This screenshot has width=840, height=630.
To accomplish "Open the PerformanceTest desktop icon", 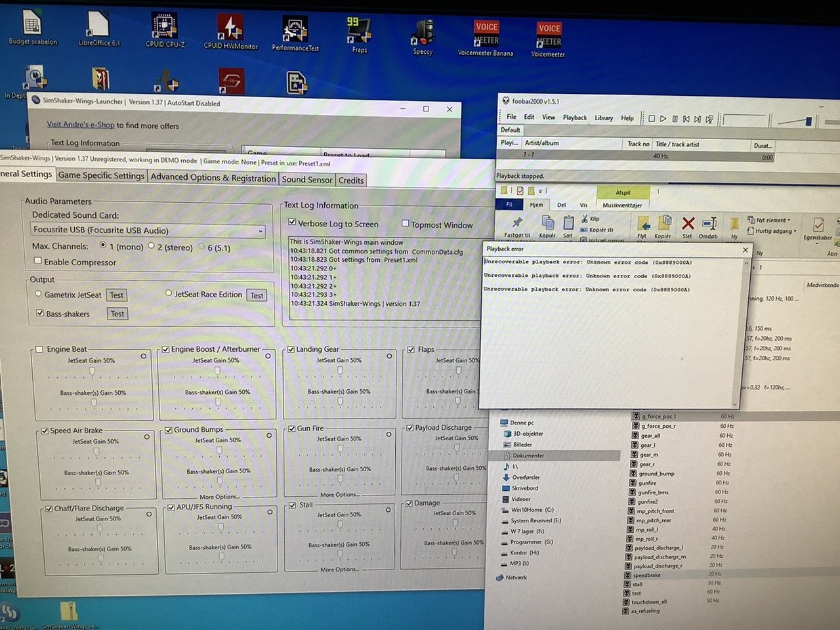I will (295, 34).
